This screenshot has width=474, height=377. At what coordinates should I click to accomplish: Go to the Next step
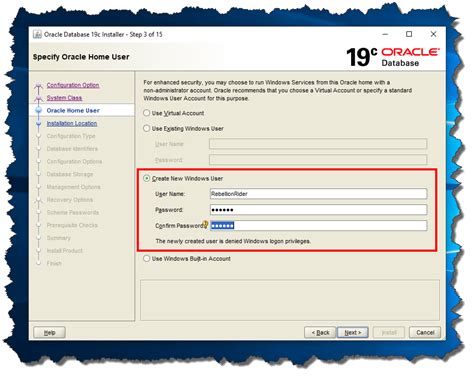tap(353, 332)
